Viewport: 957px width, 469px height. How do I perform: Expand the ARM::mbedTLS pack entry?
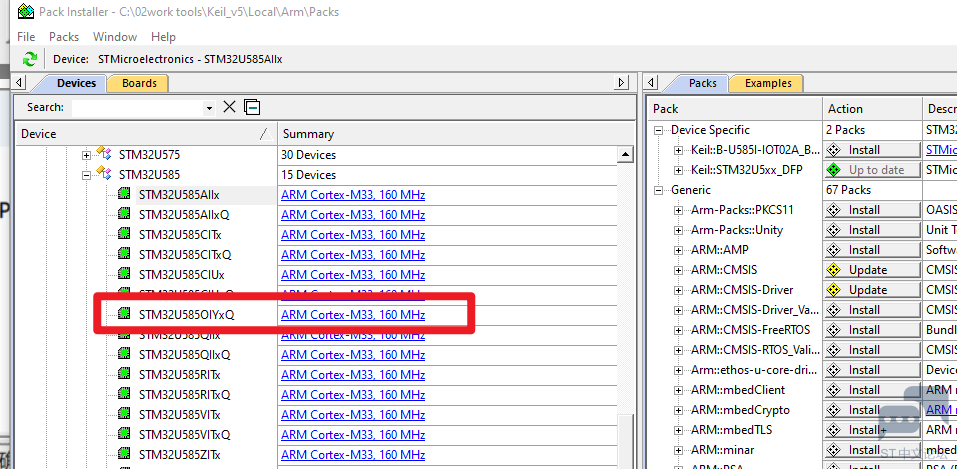(x=678, y=430)
